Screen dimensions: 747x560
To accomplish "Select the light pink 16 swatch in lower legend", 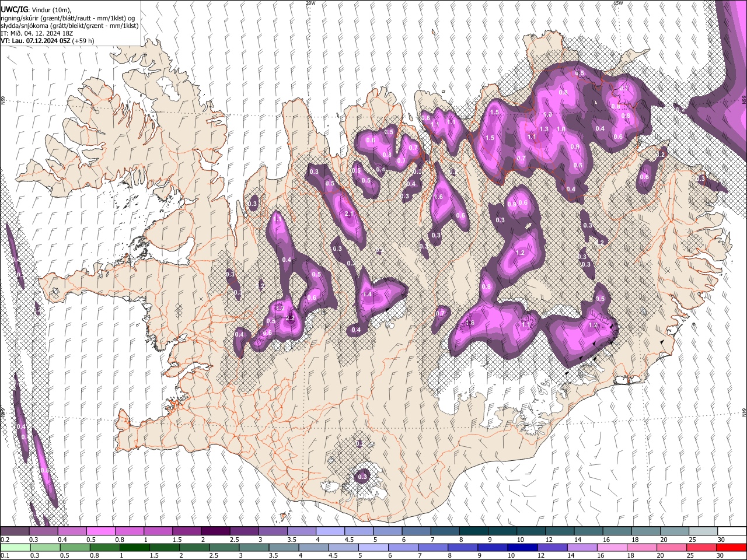I will (x=612, y=547).
